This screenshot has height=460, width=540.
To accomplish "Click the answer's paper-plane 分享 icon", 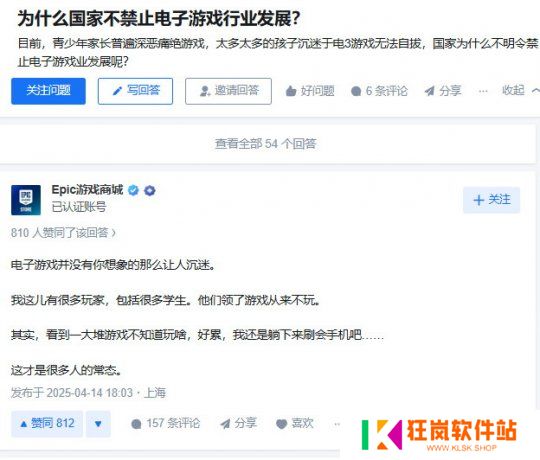I will coord(225,424).
